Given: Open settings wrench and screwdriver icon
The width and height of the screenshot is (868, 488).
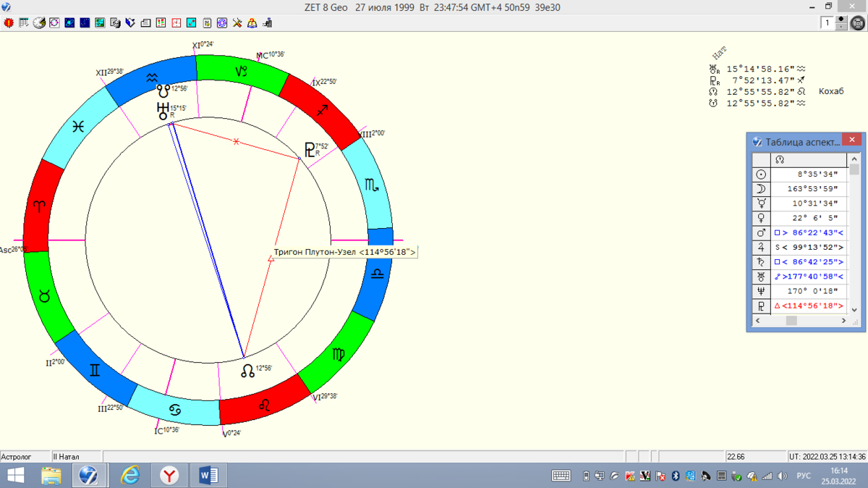Looking at the screenshot, I should [x=237, y=23].
